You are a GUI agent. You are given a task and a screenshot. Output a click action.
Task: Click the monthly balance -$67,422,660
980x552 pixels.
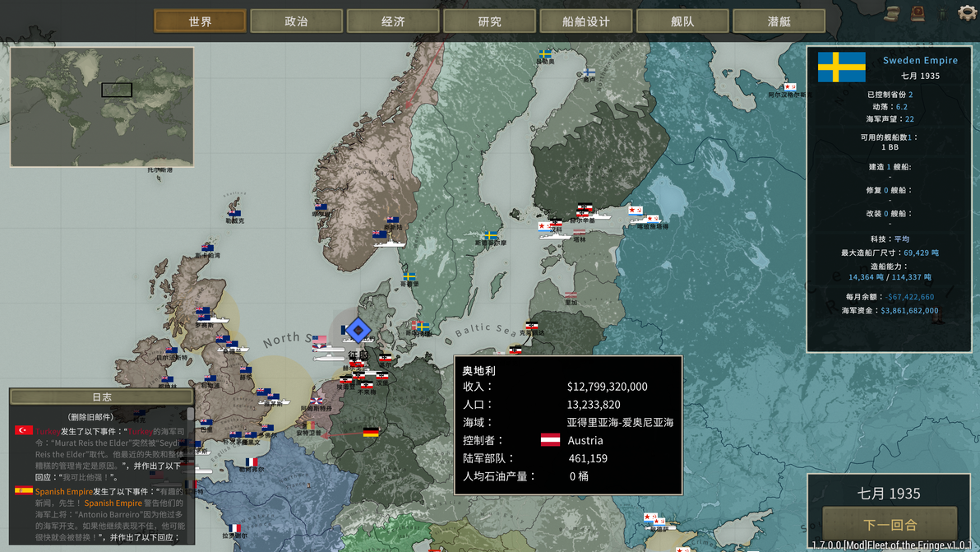tap(909, 297)
